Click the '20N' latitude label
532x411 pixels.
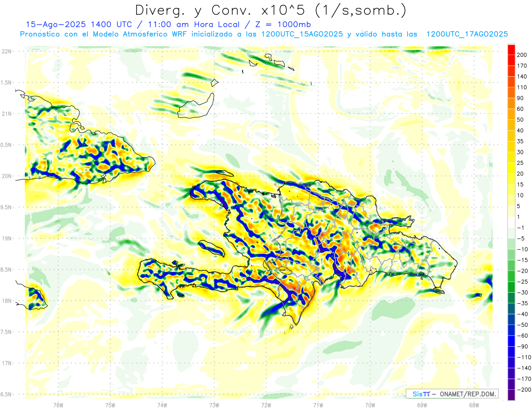[6, 176]
